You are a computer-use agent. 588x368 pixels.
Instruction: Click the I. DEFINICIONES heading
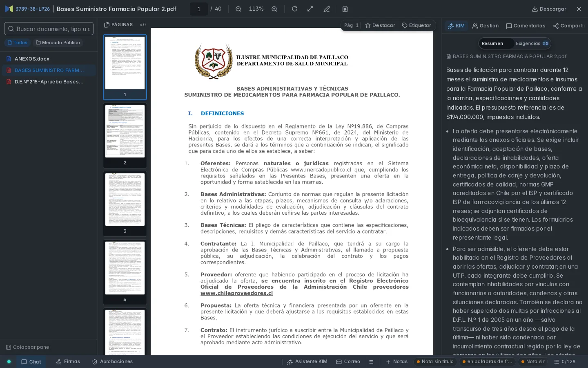pyautogui.click(x=216, y=113)
